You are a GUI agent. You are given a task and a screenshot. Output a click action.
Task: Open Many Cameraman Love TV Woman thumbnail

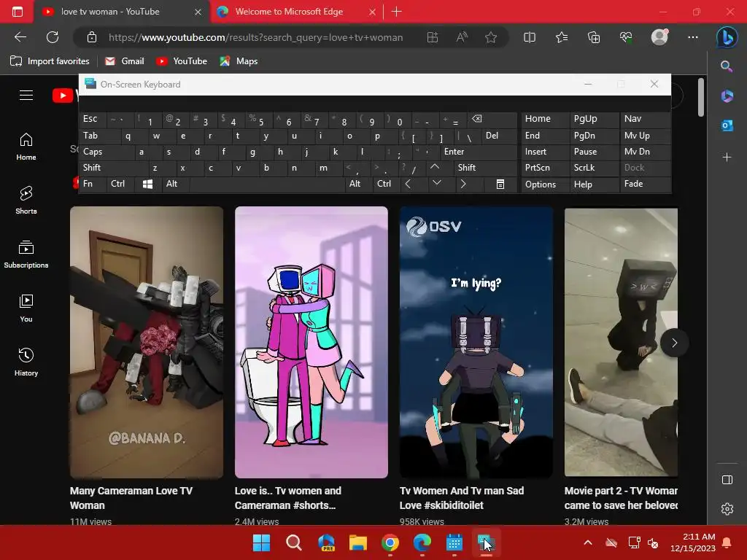point(146,342)
